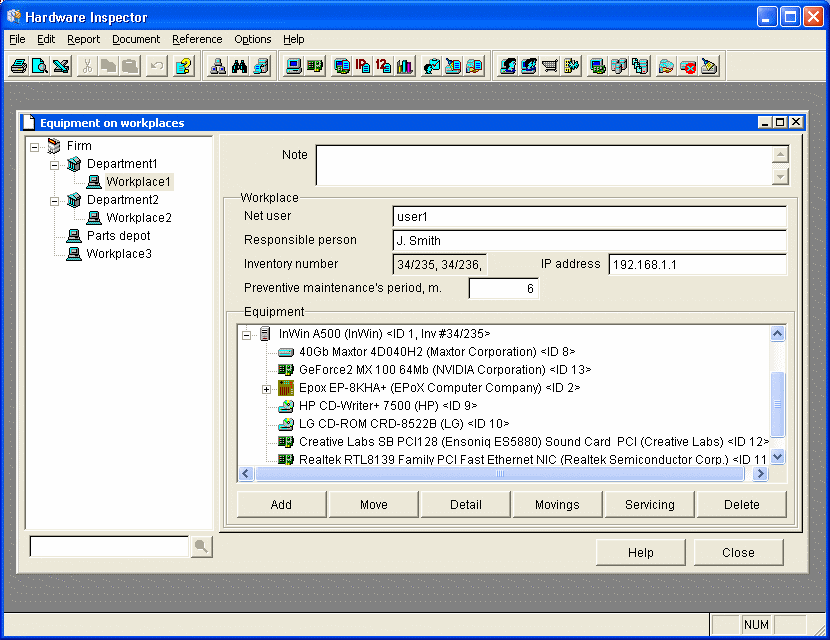Open the Options menu
The width and height of the screenshot is (830, 640).
click(252, 39)
